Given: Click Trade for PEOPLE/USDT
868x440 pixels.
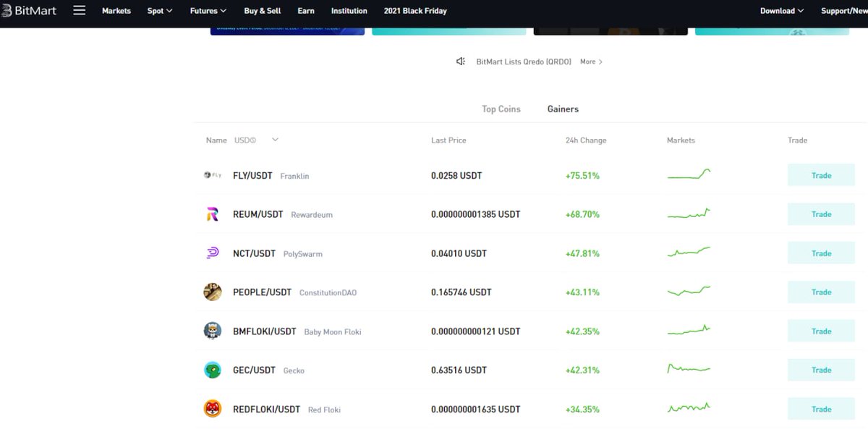Looking at the screenshot, I should click(821, 292).
